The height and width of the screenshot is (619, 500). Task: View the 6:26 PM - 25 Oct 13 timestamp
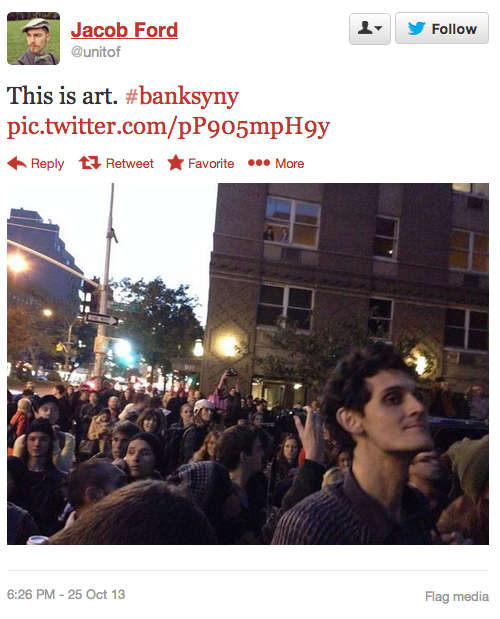(x=66, y=594)
